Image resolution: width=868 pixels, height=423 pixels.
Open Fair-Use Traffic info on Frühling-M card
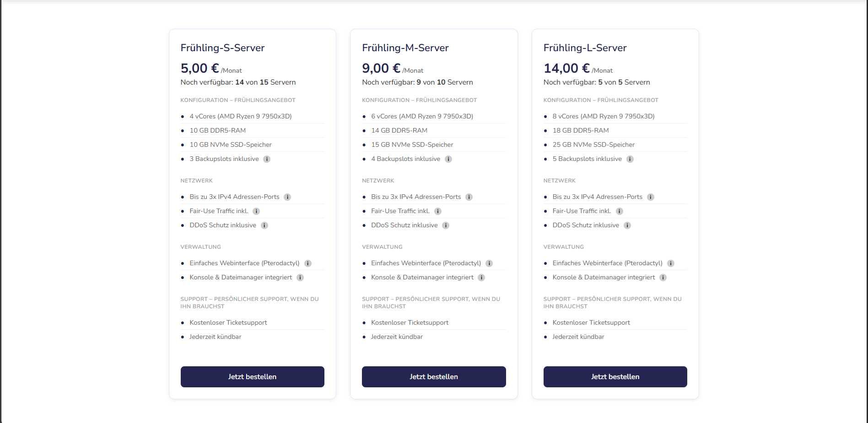[x=438, y=211]
